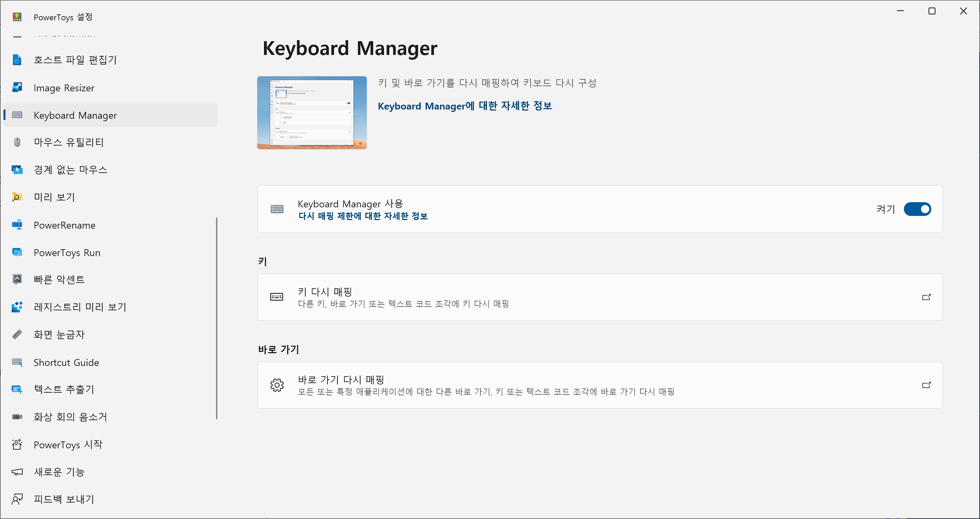Viewport: 980px width, 519px height.
Task: Open Keyboard Manager에 대한 자세한 정보 link
Action: coord(465,106)
